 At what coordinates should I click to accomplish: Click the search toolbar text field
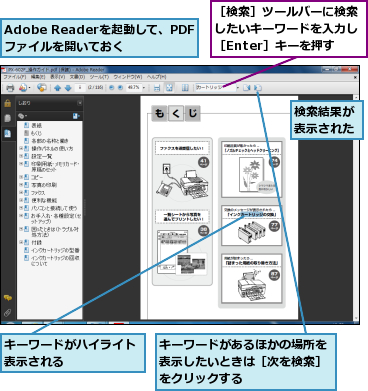click(x=216, y=87)
